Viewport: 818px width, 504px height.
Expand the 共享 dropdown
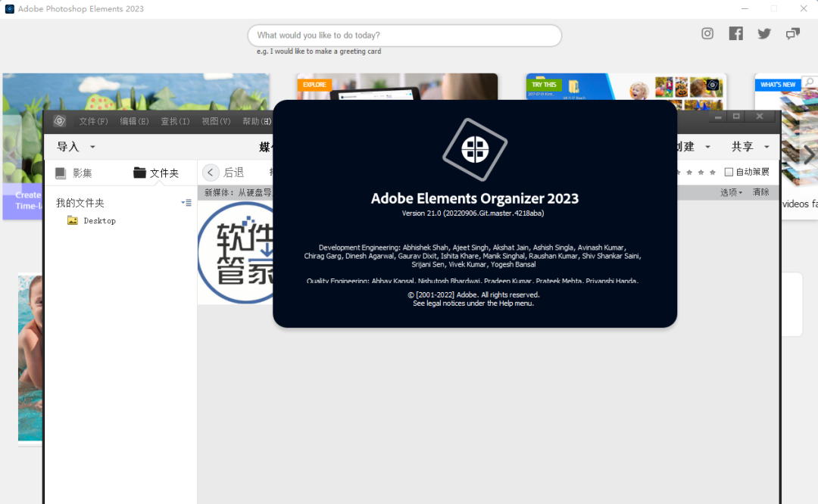click(748, 147)
